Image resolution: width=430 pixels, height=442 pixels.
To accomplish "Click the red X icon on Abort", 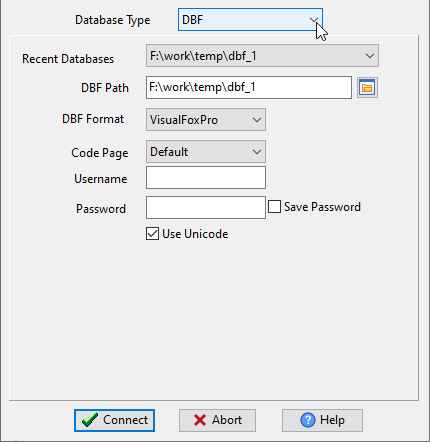I will [x=200, y=420].
